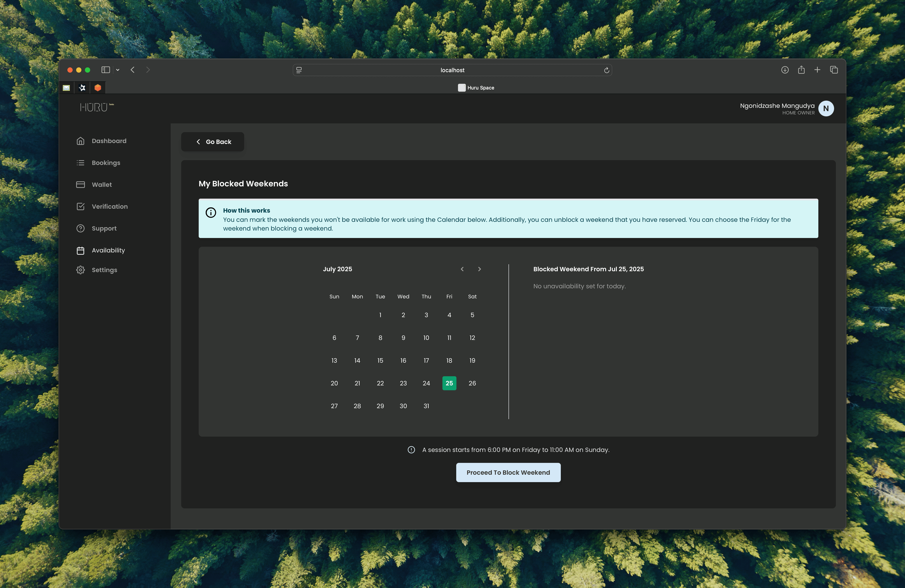
Task: Click the Settings gear icon
Action: tap(80, 270)
